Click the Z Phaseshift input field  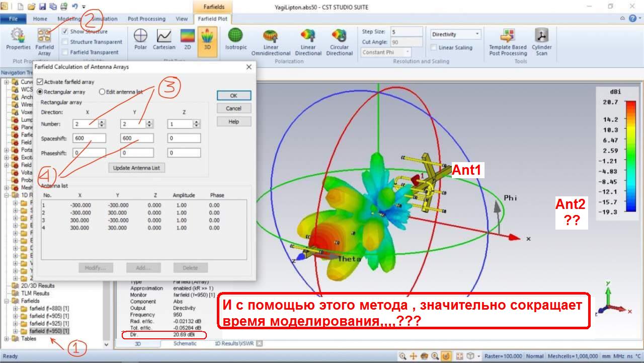184,153
